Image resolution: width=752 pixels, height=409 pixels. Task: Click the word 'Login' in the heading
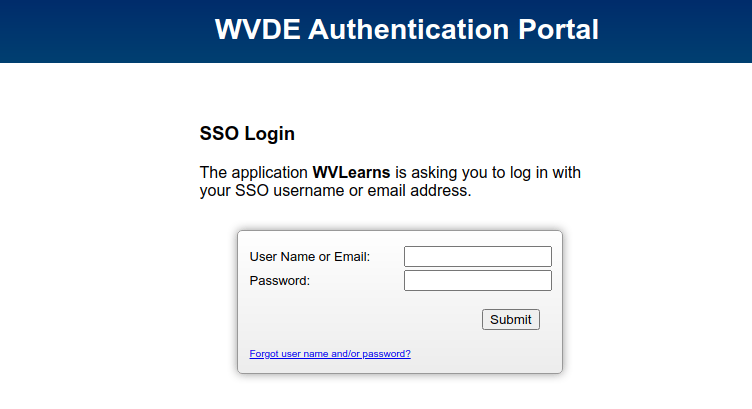click(x=270, y=133)
